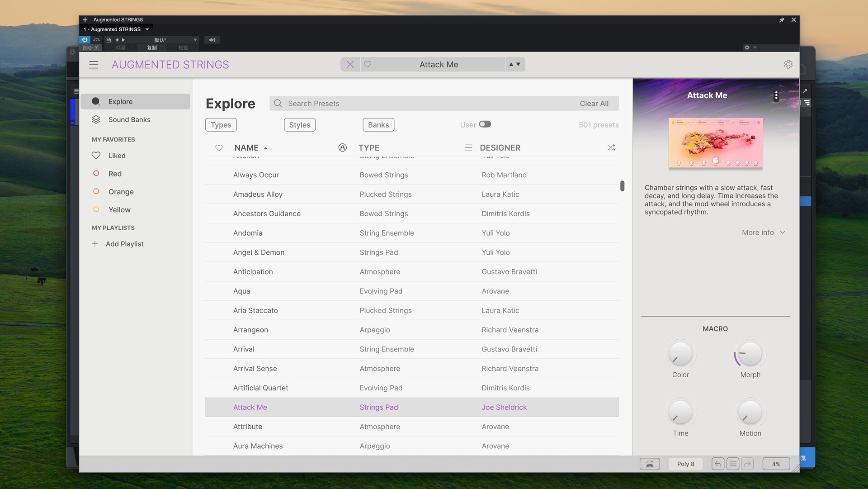Click the Arturia featured column icon
The height and width of the screenshot is (489, 868).
coord(343,147)
